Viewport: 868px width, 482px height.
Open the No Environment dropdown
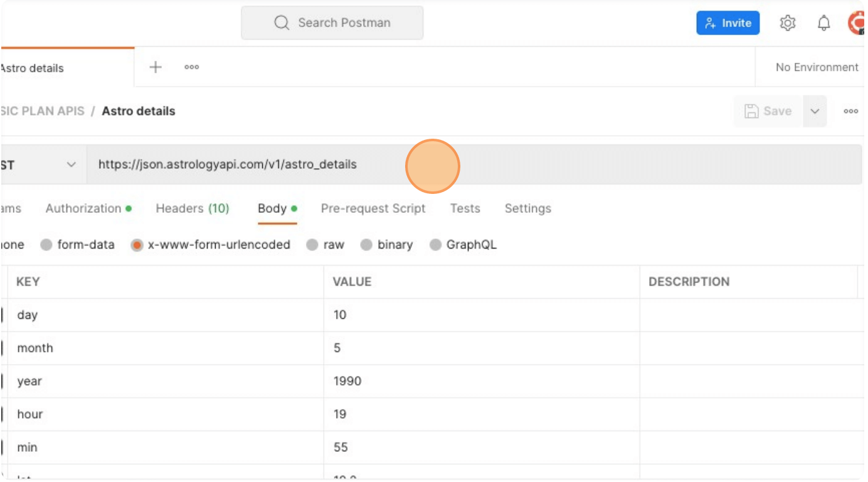point(817,67)
